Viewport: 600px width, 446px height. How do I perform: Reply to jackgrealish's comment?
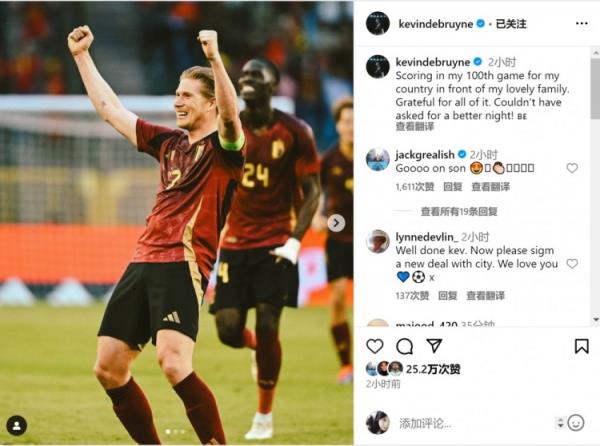click(x=453, y=187)
